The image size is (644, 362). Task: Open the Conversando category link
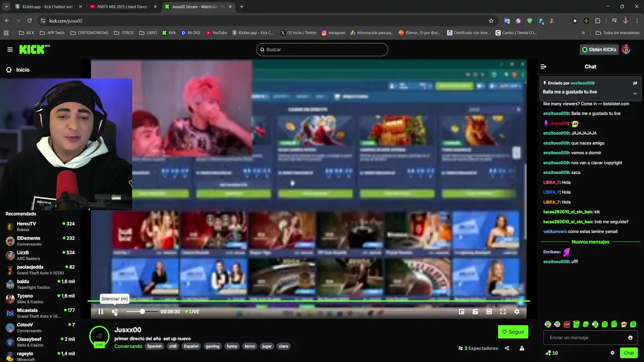tap(128, 346)
